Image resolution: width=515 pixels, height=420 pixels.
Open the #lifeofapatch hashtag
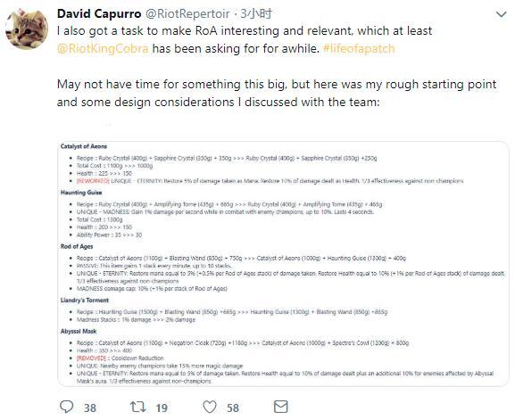[359, 48]
